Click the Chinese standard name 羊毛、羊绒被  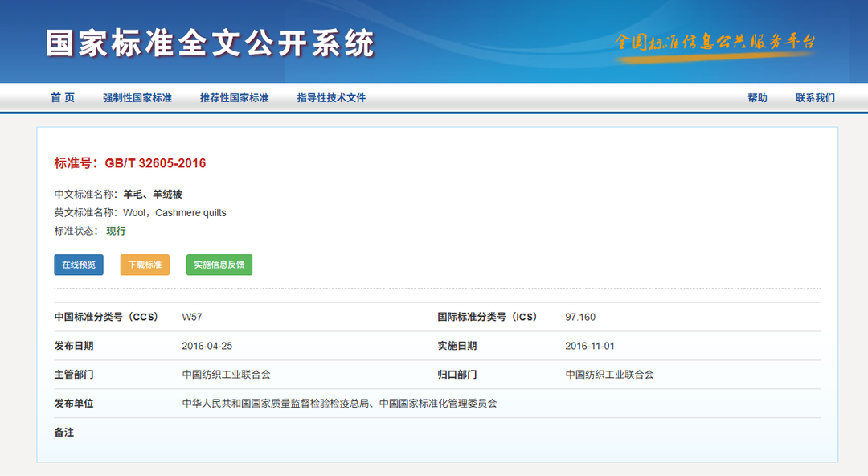pyautogui.click(x=153, y=195)
